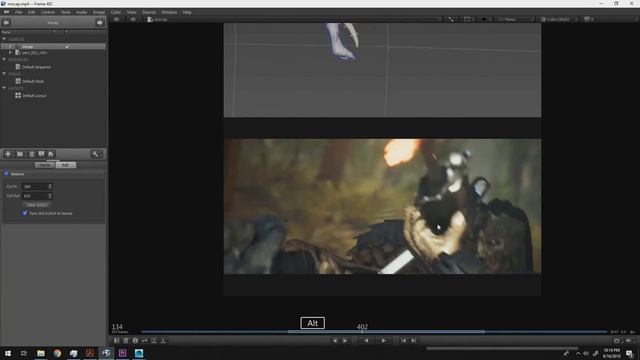Collapse the Sequences group
The width and height of the screenshot is (640, 360).
(4, 60)
